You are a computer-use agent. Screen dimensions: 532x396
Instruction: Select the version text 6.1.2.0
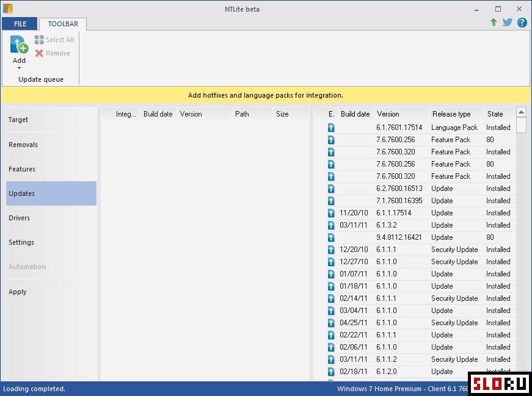[387, 372]
